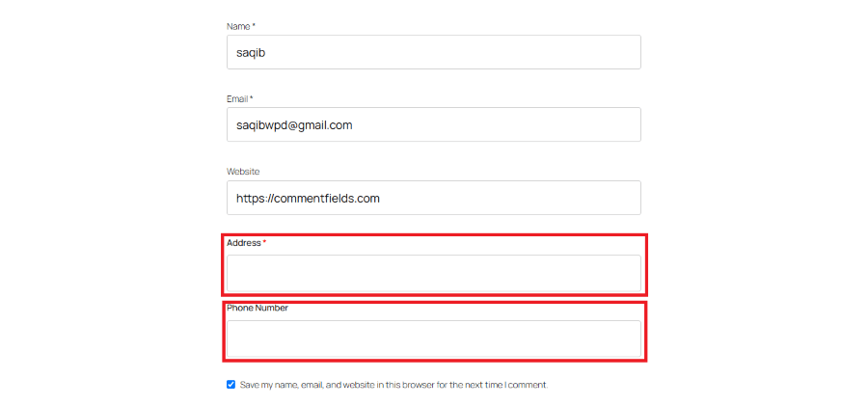The width and height of the screenshot is (868, 406).
Task: Click 'commentfields.com' in the website URL
Action: (326, 199)
